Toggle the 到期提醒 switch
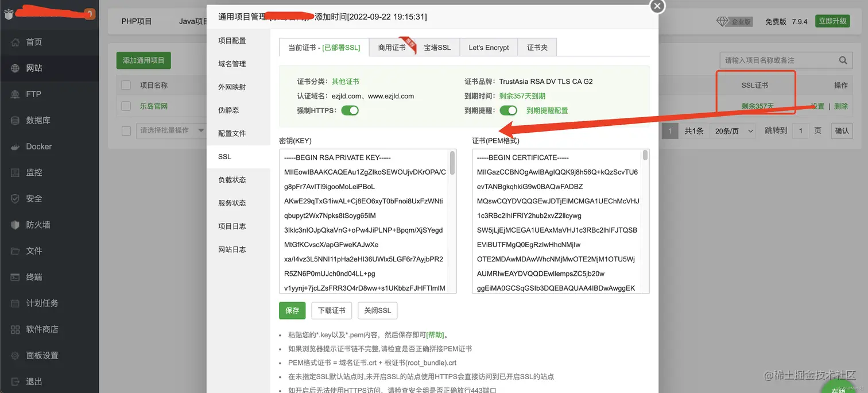The width and height of the screenshot is (868, 393). pyautogui.click(x=509, y=110)
